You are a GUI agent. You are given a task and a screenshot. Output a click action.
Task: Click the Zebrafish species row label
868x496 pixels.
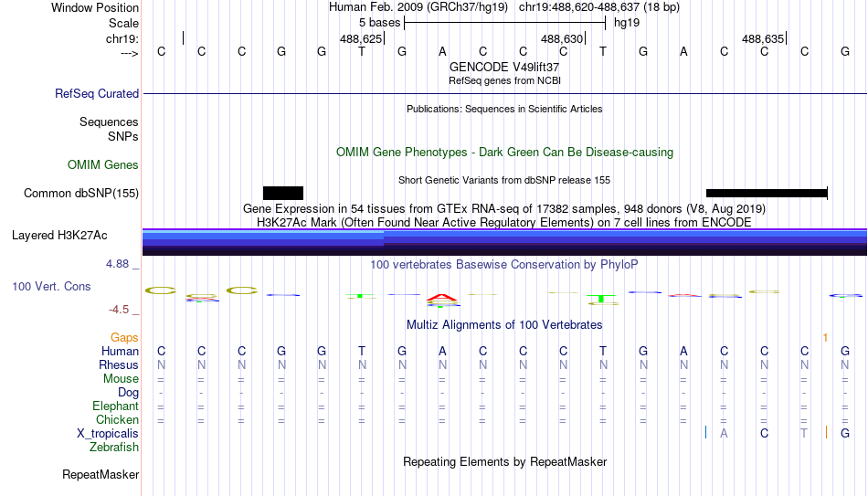click(114, 448)
